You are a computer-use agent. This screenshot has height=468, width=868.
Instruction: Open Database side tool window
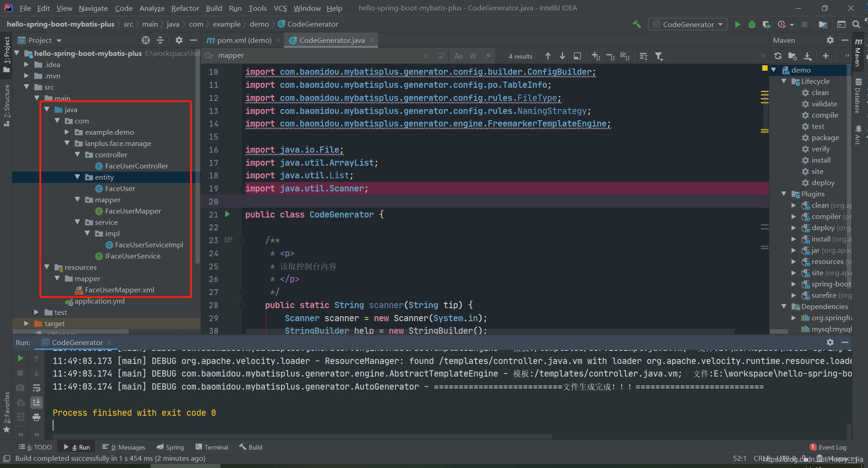[858, 95]
